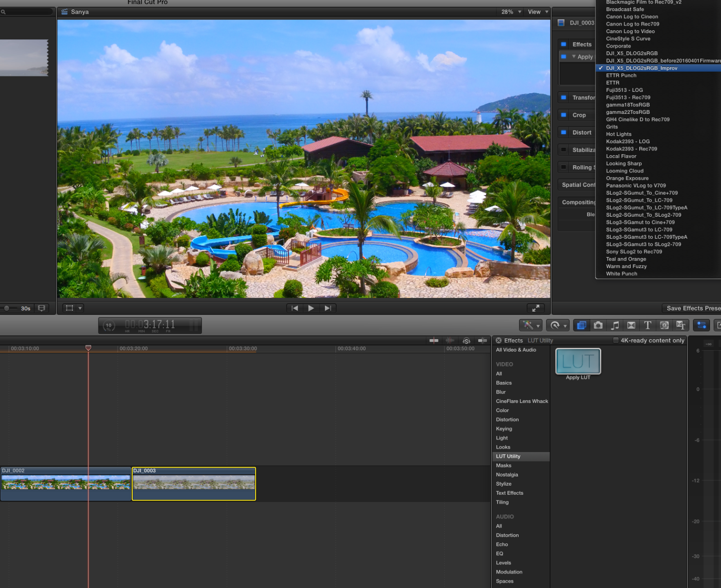Enable the Stabilization checkbox

pos(564,150)
